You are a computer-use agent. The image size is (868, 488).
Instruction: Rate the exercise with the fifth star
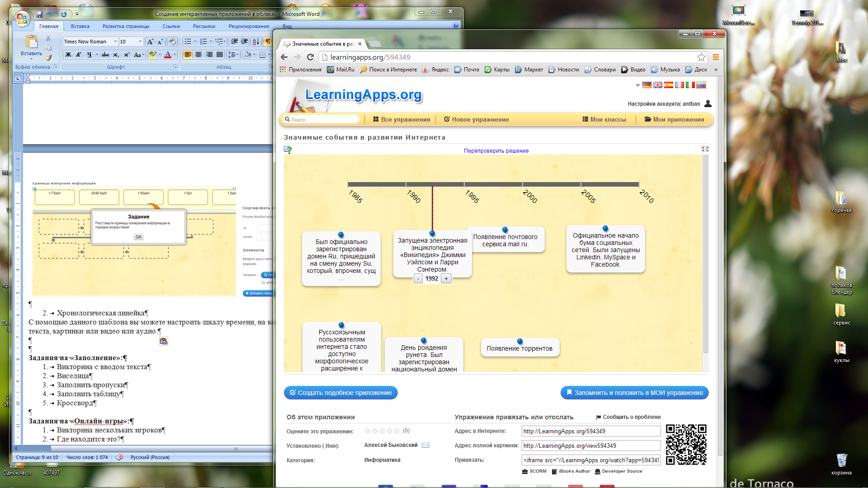396,431
